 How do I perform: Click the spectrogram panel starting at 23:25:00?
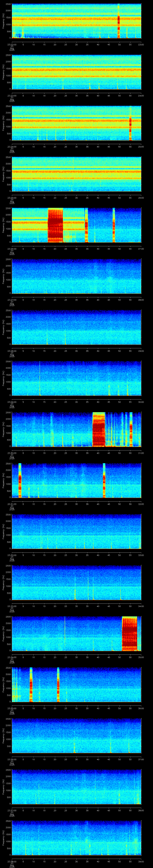pyautogui.click(x=77, y=174)
